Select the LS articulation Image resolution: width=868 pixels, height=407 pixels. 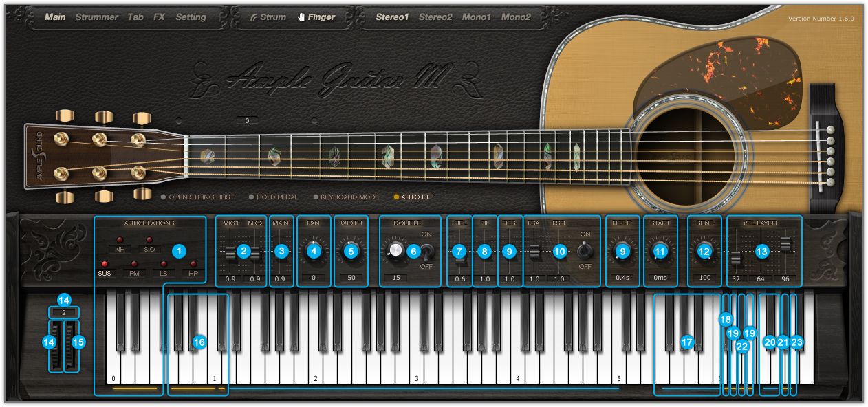click(x=164, y=269)
